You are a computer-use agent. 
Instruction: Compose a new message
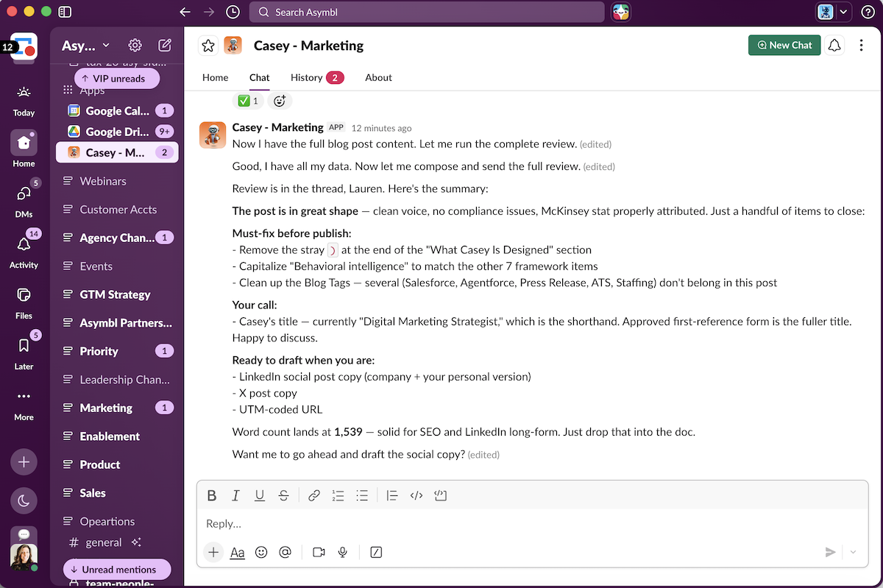(165, 46)
